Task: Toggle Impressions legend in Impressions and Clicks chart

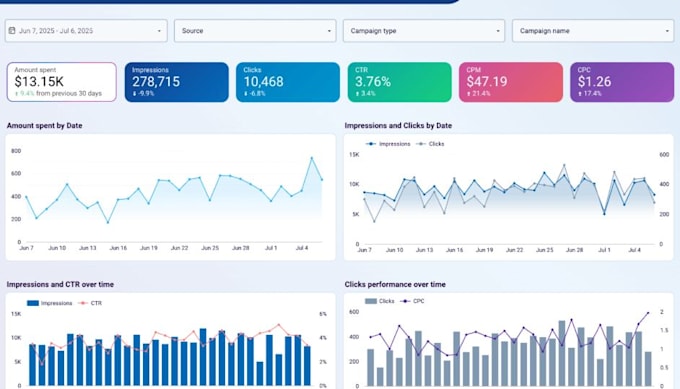Action: point(388,144)
